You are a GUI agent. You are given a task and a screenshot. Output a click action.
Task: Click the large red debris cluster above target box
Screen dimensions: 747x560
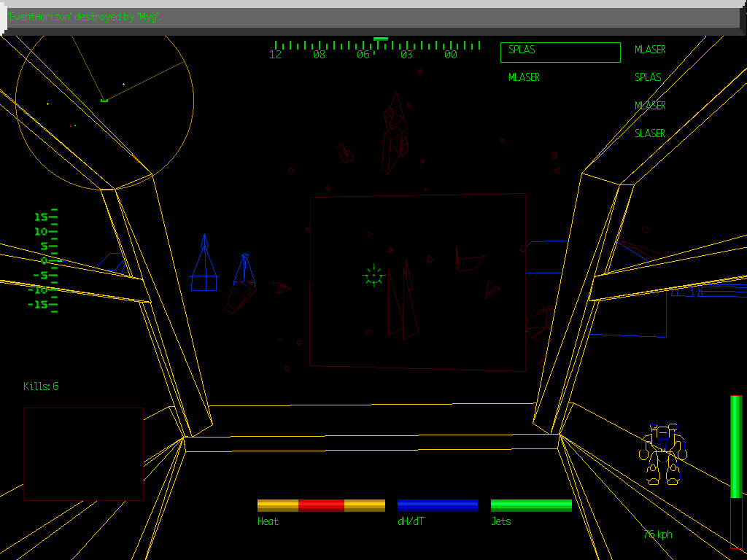pos(395,132)
